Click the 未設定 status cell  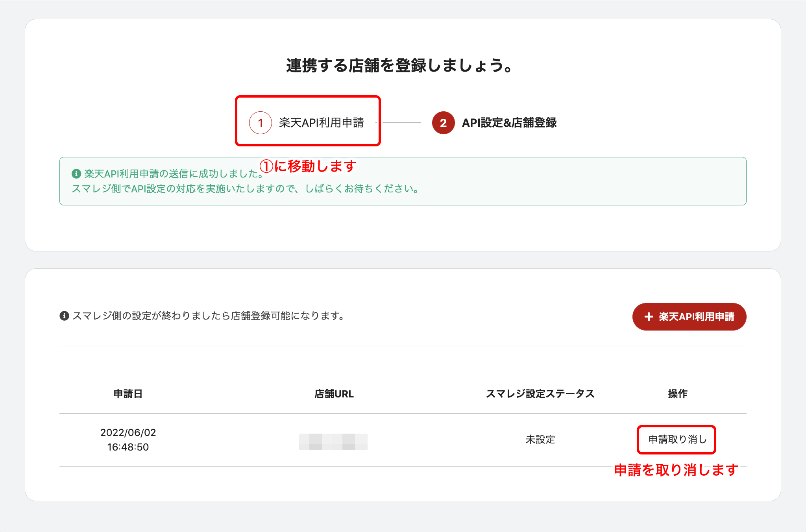(x=540, y=440)
